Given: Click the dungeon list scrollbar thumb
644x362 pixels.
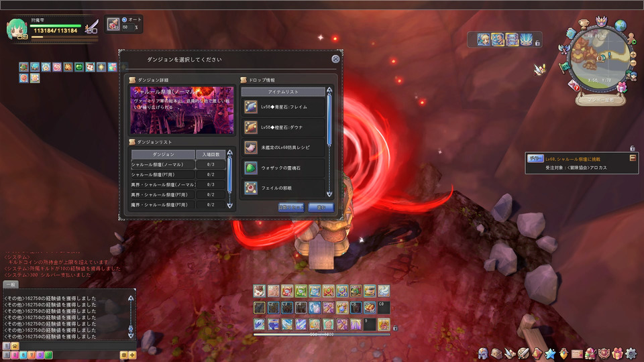Looking at the screenshot, I should pyautogui.click(x=229, y=175).
